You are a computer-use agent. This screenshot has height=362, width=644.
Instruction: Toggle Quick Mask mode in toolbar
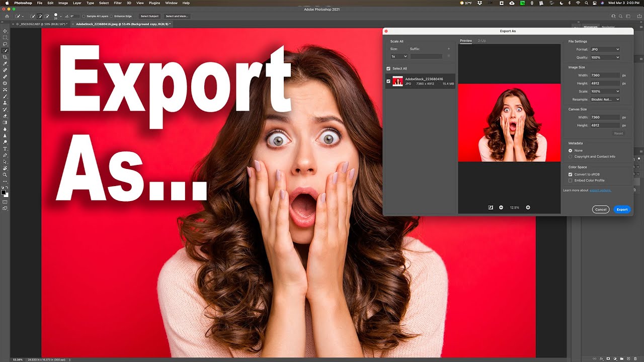coord(6,202)
